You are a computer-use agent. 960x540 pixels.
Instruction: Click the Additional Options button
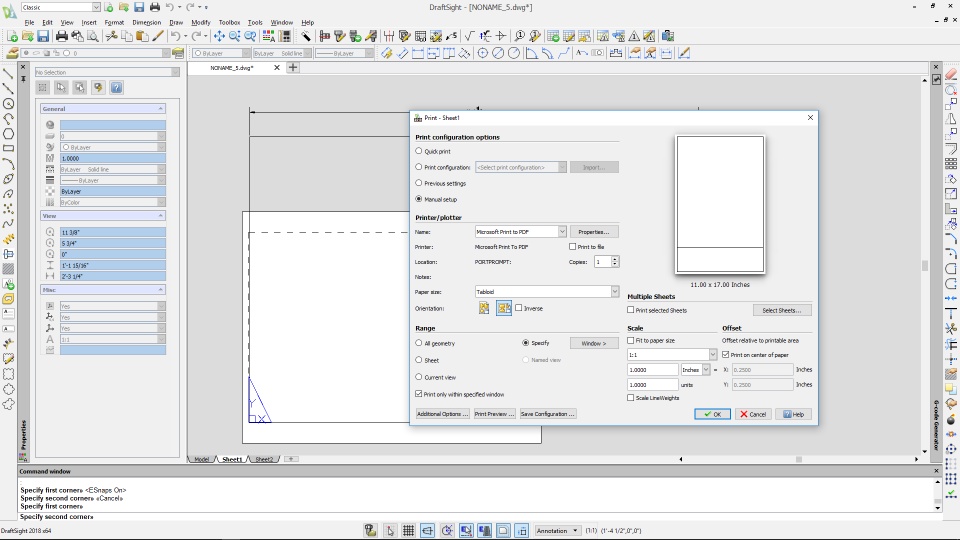442,414
